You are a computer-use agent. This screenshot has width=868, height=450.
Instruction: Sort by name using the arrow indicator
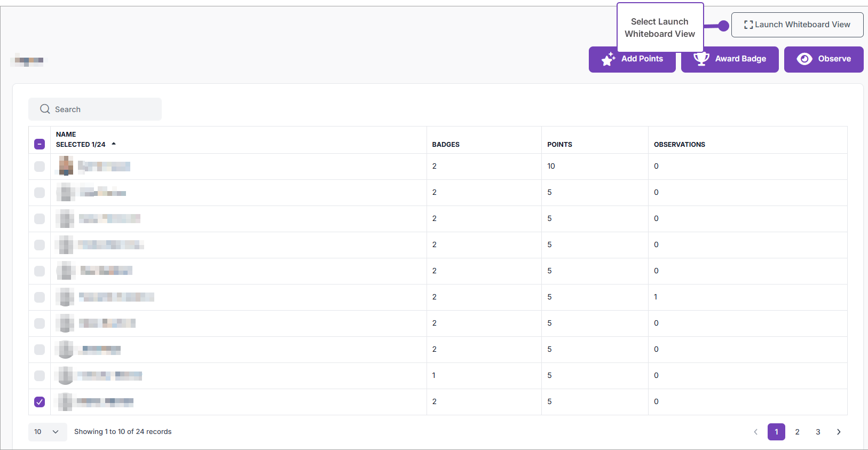[x=114, y=144]
